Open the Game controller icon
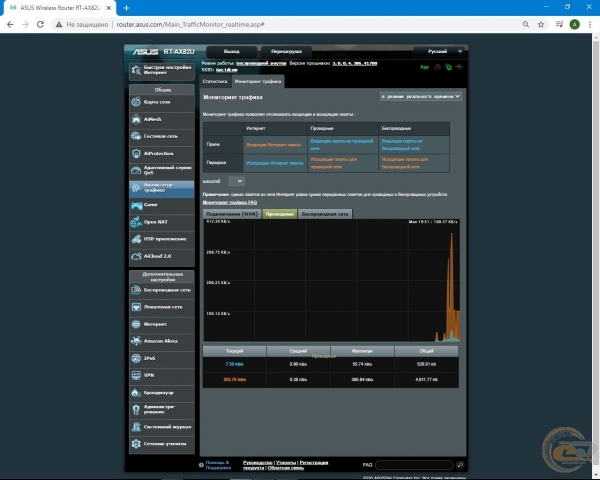This screenshot has height=480, width=600. coord(136,205)
